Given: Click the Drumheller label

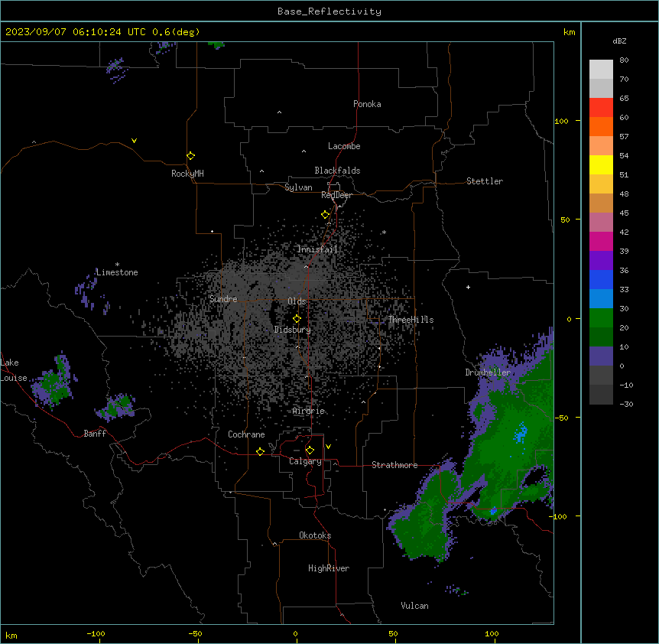Looking at the screenshot, I should (x=488, y=372).
